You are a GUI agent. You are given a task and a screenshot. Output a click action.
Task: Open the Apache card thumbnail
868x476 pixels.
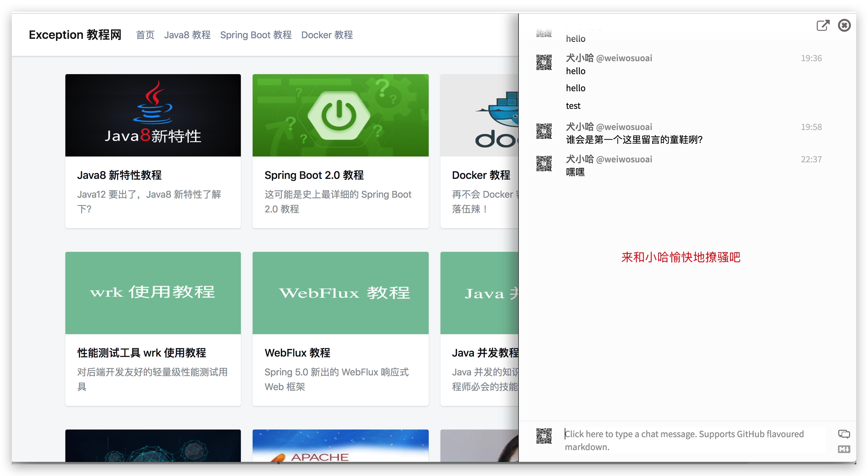340,445
